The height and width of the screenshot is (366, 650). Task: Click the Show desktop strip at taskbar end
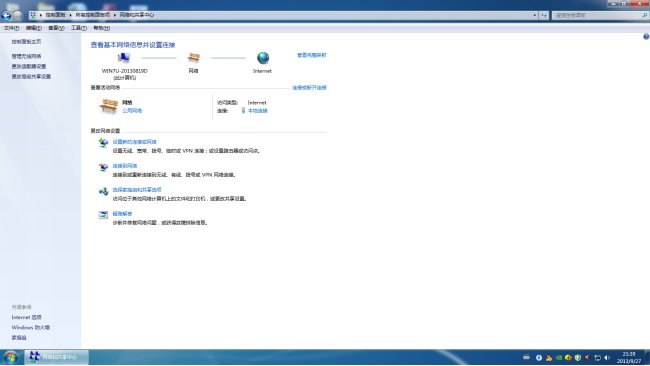coord(647,357)
